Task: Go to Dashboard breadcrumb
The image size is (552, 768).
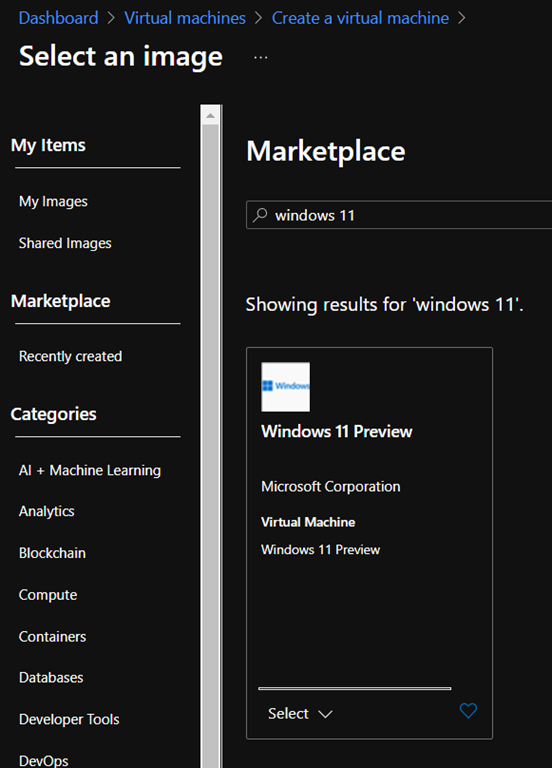Action: pos(58,18)
